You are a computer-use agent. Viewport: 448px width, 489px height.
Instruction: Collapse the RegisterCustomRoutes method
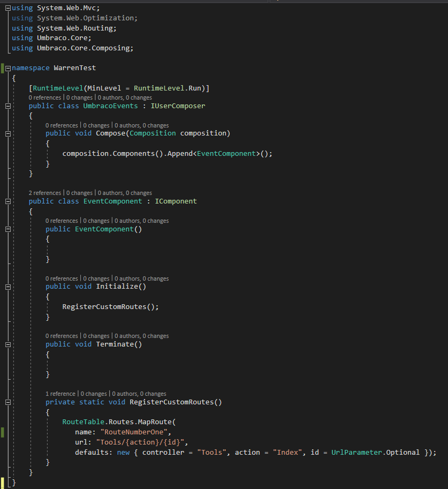click(x=7, y=402)
